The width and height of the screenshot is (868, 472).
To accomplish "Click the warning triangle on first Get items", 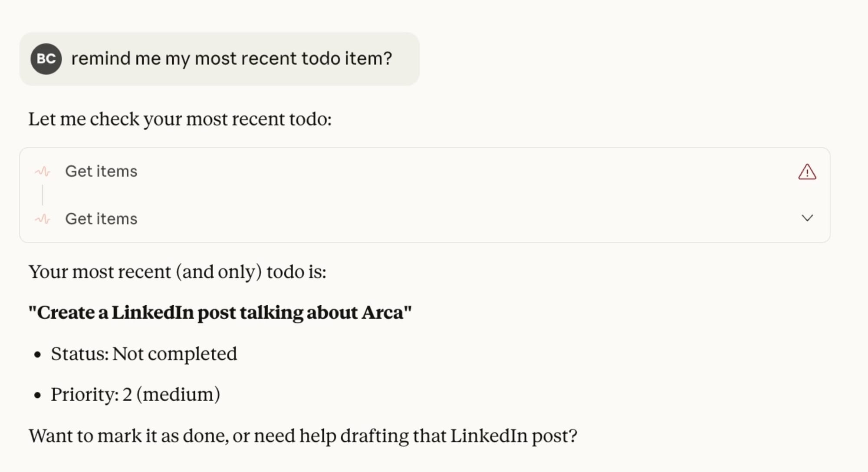I will [807, 172].
